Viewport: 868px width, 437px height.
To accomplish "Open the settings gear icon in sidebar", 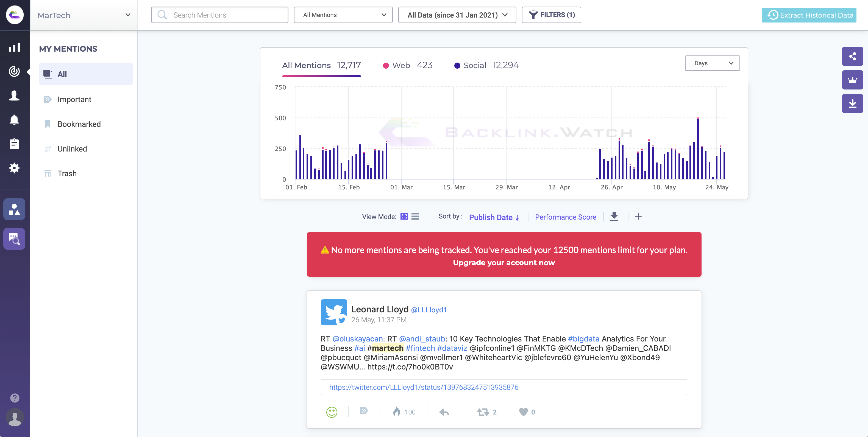I will coord(14,168).
